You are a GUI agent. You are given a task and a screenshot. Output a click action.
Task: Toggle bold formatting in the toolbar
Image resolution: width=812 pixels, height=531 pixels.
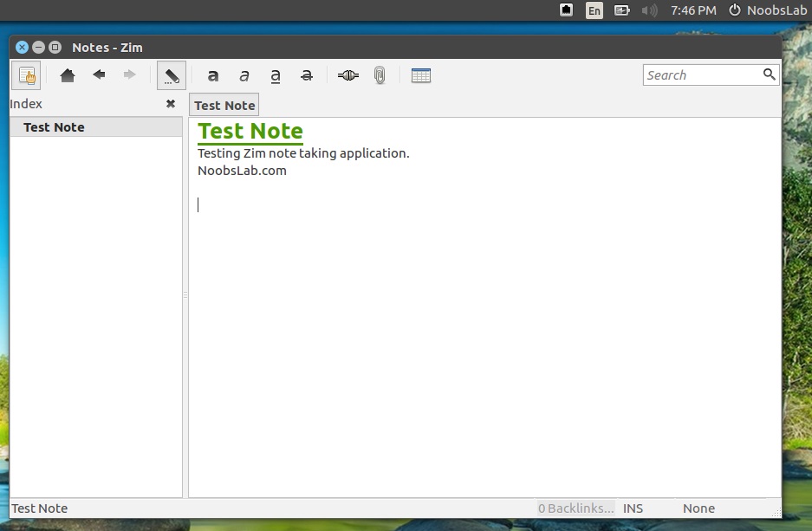(213, 75)
